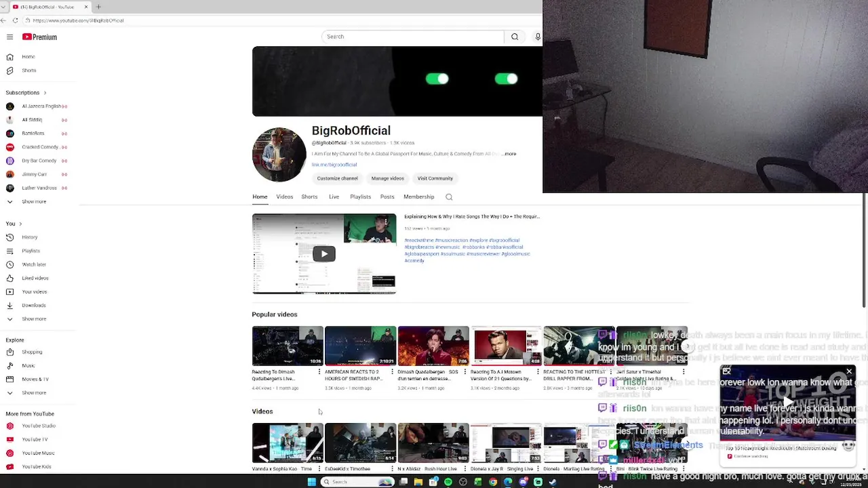Play the featured channel trailer video

point(324,254)
